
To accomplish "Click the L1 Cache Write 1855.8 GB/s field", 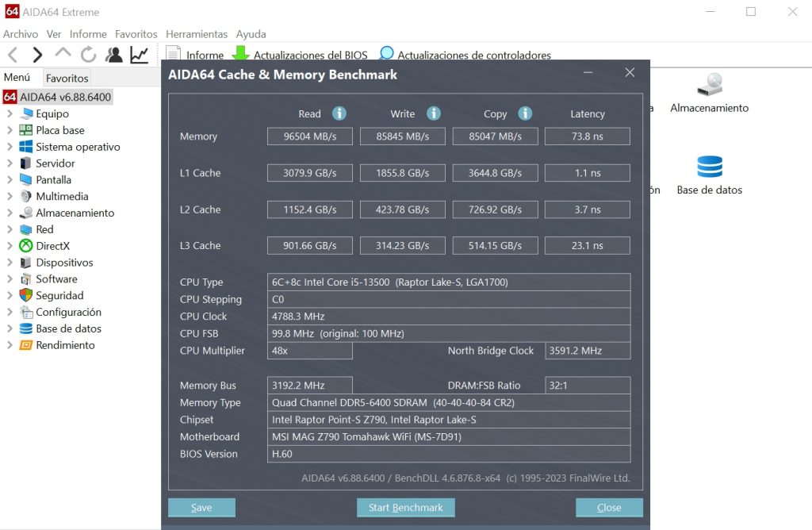I will tap(402, 173).
